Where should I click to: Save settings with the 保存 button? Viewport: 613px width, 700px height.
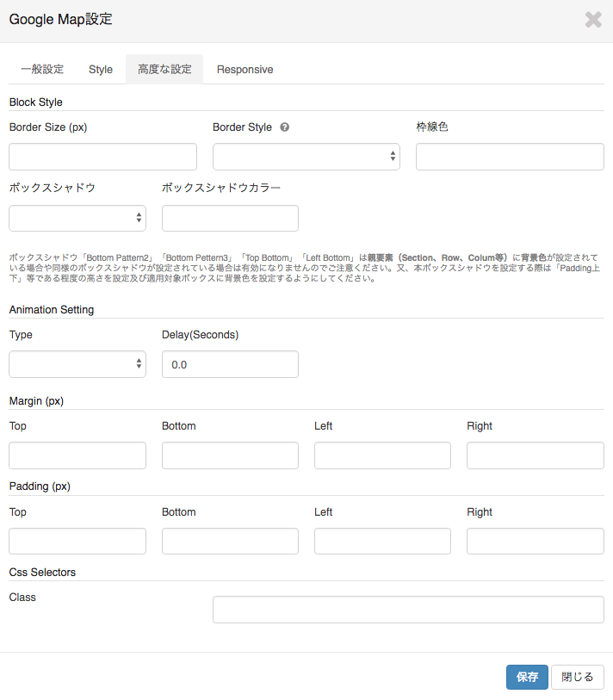(x=527, y=677)
